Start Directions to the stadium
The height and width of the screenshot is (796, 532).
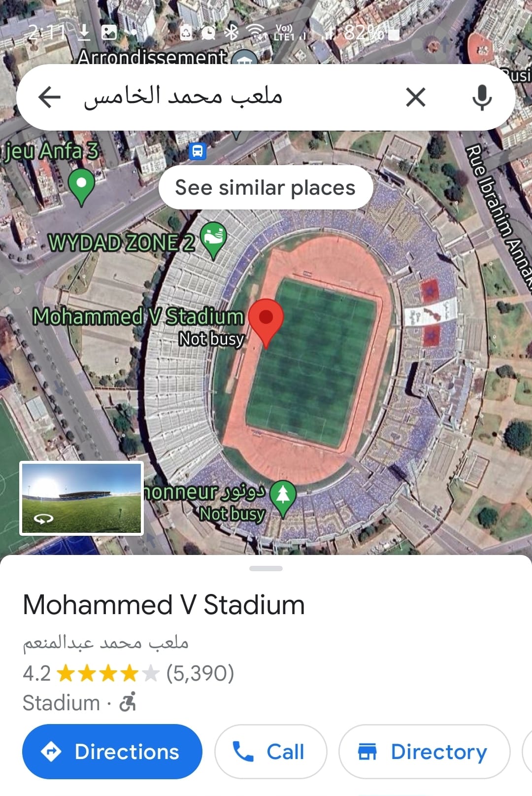112,752
